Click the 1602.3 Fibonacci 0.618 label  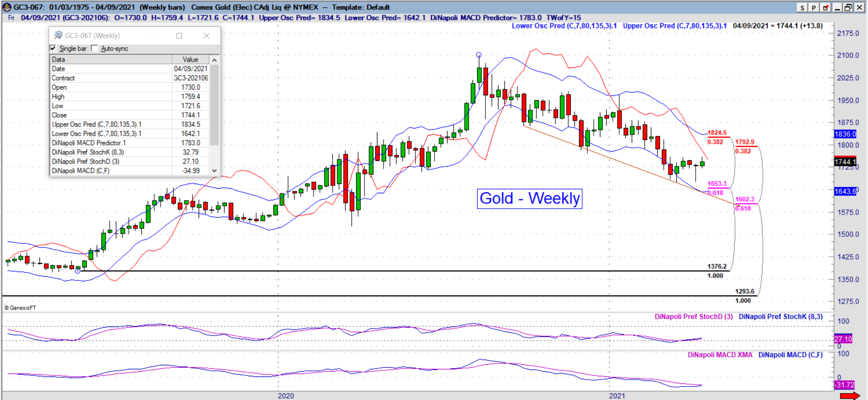tap(745, 199)
